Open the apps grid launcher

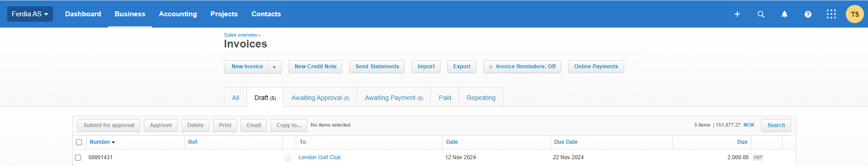(x=831, y=14)
